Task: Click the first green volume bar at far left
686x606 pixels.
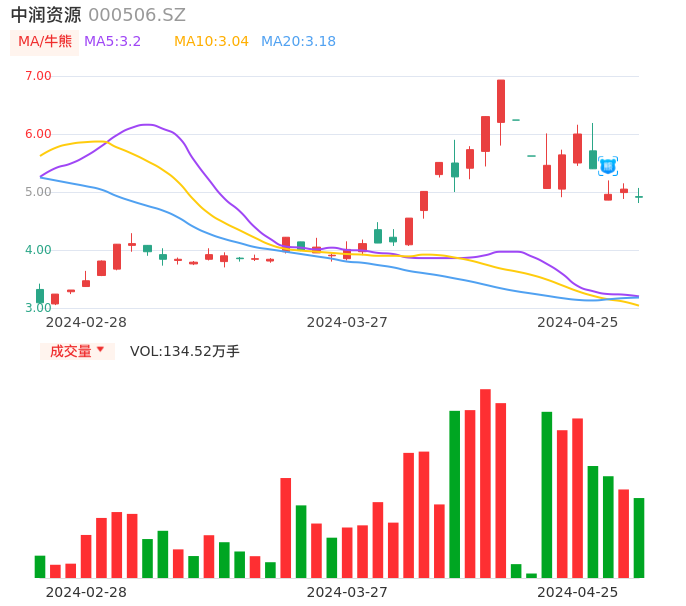Action: (40, 566)
